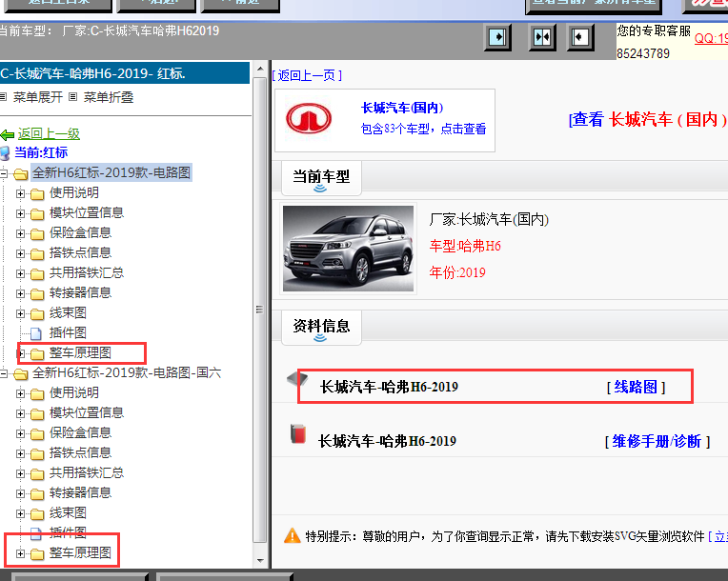Viewport: 728px width, 581px height.
Task: Click 模块位置信息 folder icon under 2019款-电路图 (non-国六)
Action: pos(37,214)
